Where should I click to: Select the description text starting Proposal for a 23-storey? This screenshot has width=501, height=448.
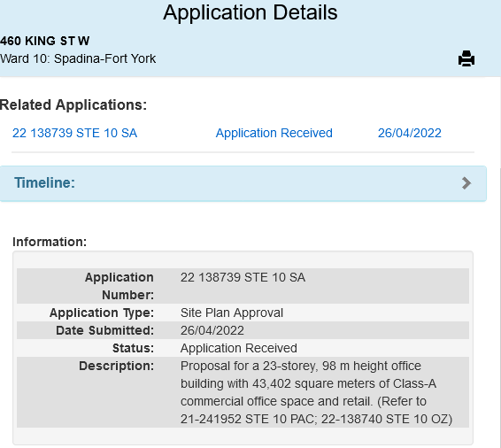click(x=316, y=392)
